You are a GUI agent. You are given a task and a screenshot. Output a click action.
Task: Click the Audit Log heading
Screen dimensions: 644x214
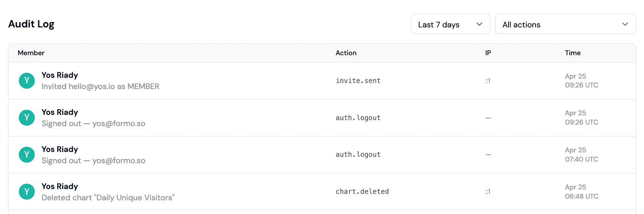tap(31, 24)
